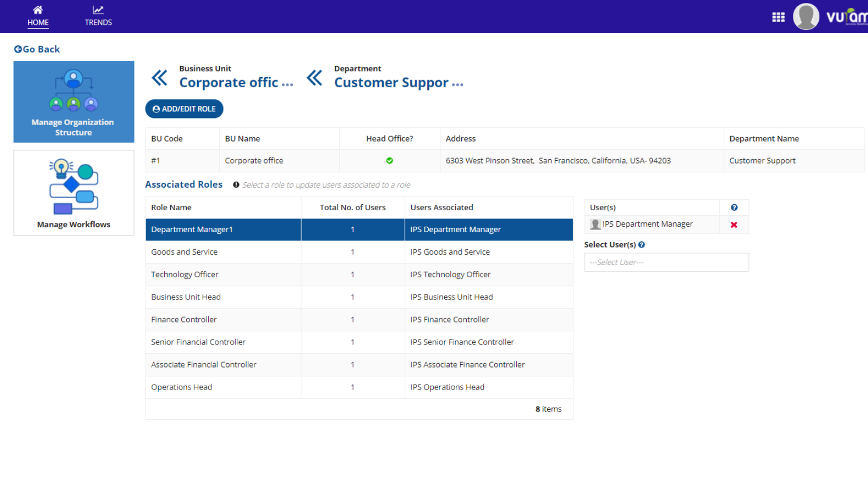Viewport: 868px width, 481px height.
Task: Select the Finance Controller role
Action: pyautogui.click(x=184, y=320)
